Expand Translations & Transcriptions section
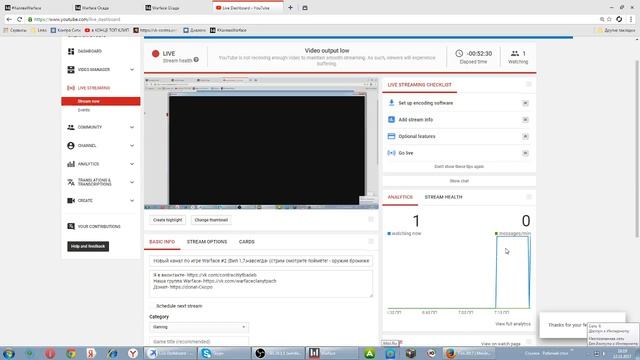The width and height of the screenshot is (640, 360). [132, 182]
